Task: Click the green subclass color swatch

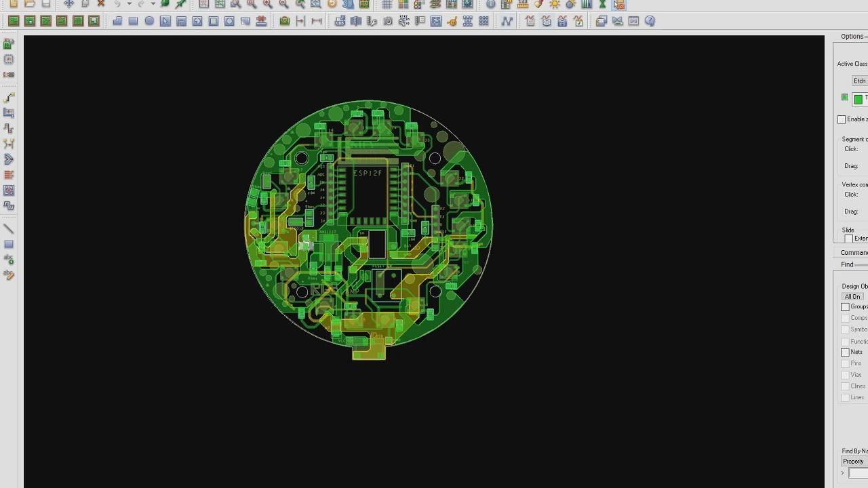Action: click(859, 99)
